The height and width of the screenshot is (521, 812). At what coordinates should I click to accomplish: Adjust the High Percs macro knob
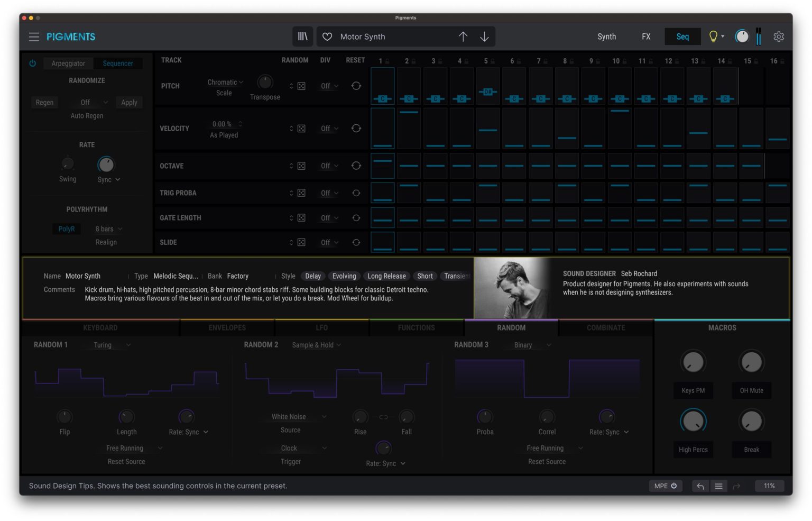pos(693,422)
